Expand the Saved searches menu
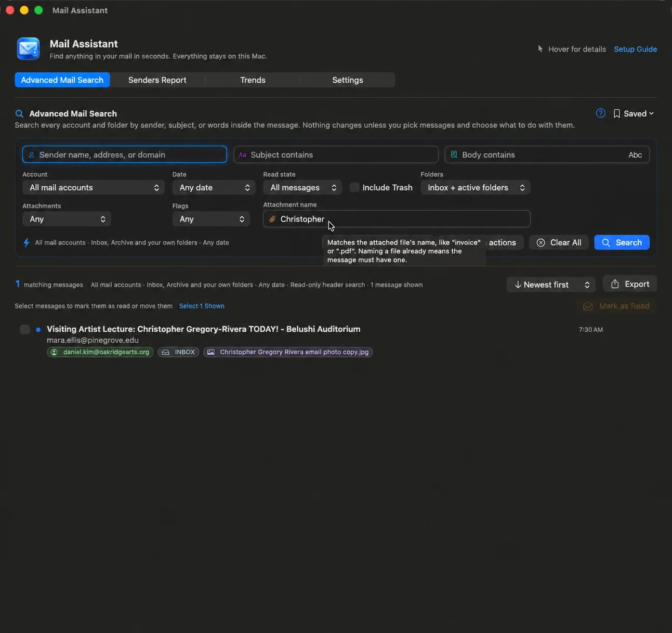The image size is (672, 633). tap(634, 113)
